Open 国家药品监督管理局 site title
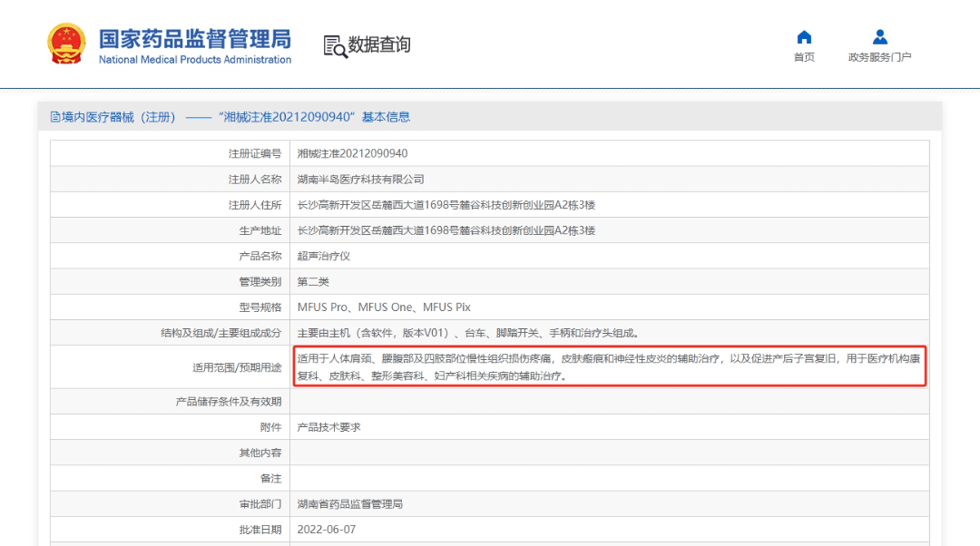980x546 pixels. pyautogui.click(x=194, y=39)
